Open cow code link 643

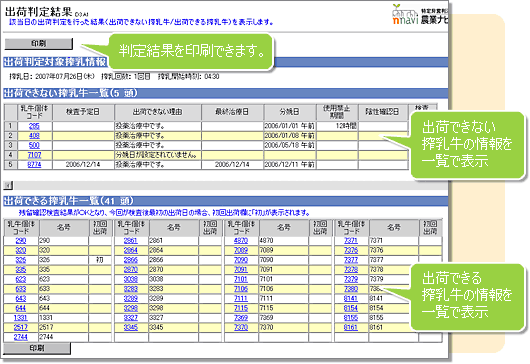pos(21,298)
